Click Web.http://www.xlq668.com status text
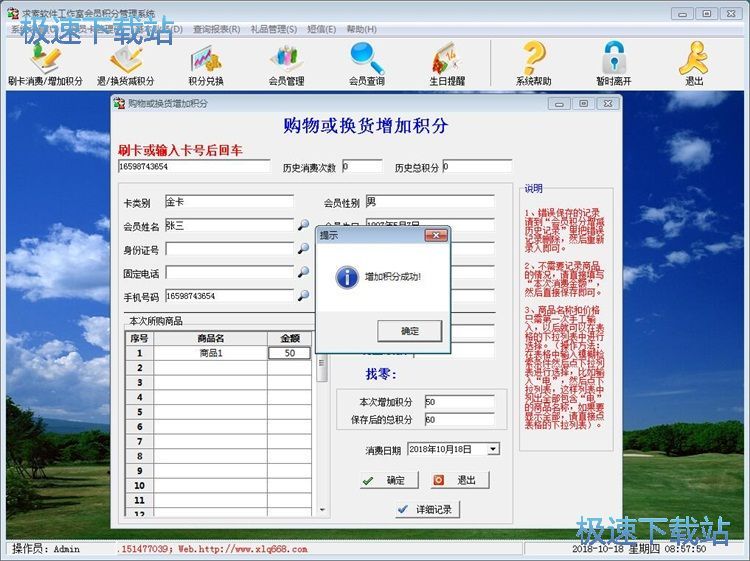Viewport: 750px width, 561px height. click(x=243, y=549)
